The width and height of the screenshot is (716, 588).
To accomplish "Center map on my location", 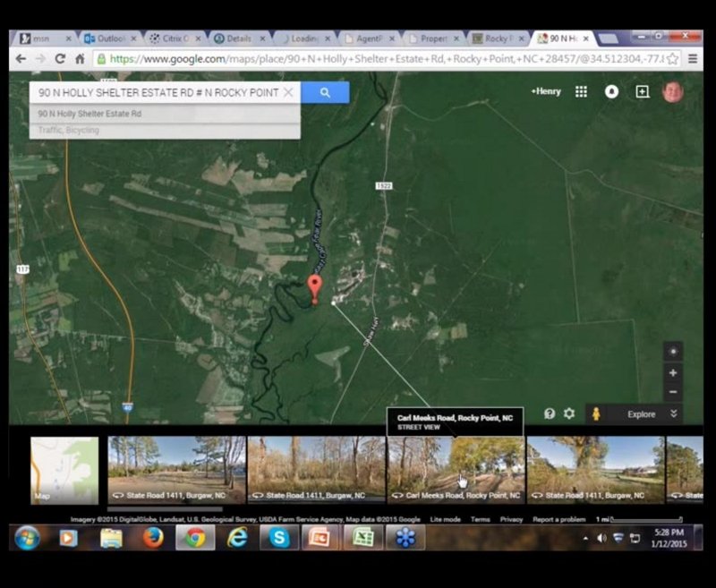I will (x=673, y=352).
